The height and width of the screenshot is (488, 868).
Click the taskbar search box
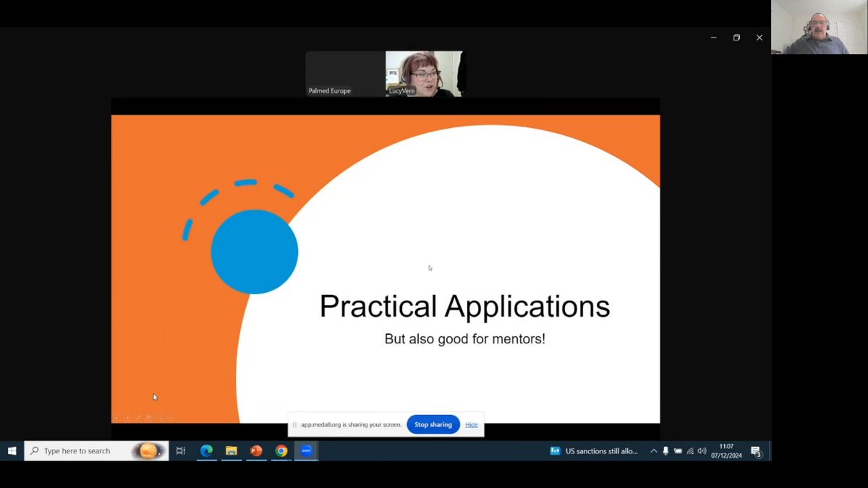(96, 451)
